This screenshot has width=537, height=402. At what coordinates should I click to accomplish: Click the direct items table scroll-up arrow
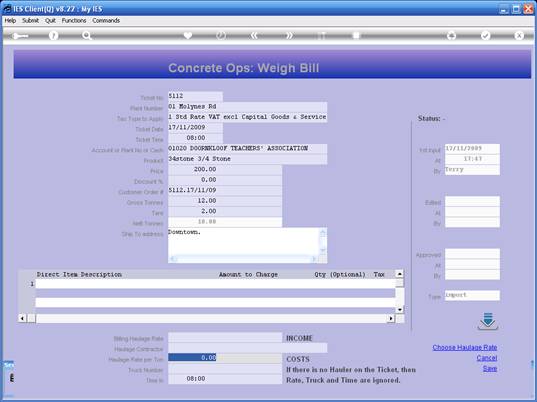(x=399, y=274)
